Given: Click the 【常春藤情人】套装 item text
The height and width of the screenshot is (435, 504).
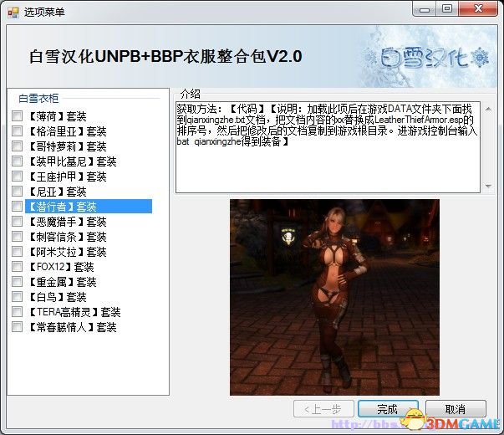Looking at the screenshot, I should pyautogui.click(x=73, y=327).
